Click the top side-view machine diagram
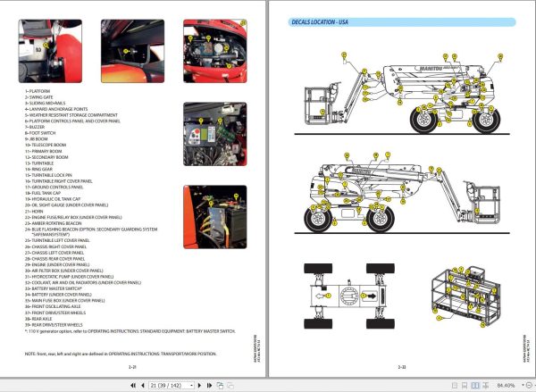 point(404,93)
